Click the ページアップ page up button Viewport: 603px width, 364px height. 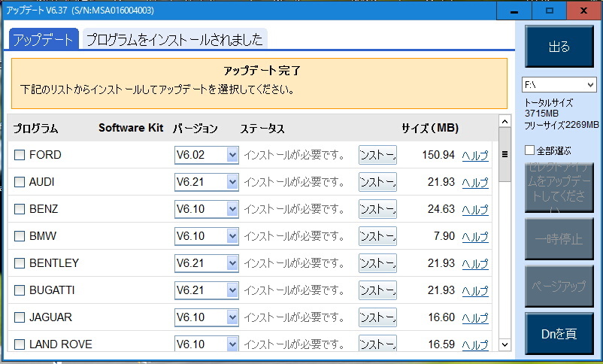point(559,286)
